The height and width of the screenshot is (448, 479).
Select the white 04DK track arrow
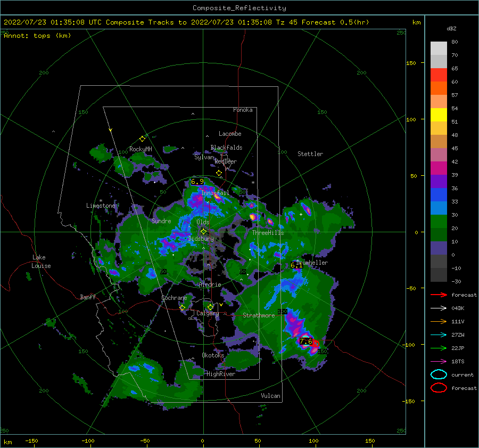(x=439, y=308)
